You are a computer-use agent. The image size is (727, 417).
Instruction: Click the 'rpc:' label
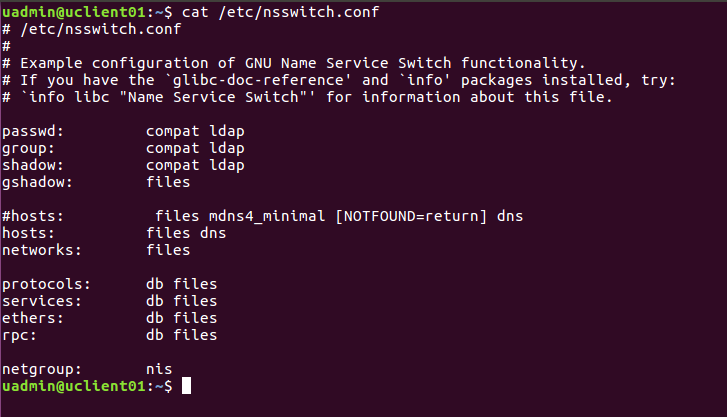[19, 336]
